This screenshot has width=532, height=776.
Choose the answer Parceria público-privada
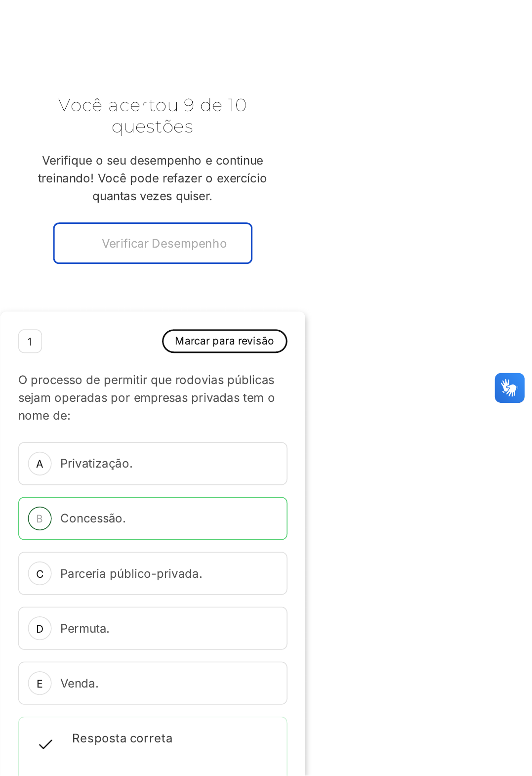point(131,574)
